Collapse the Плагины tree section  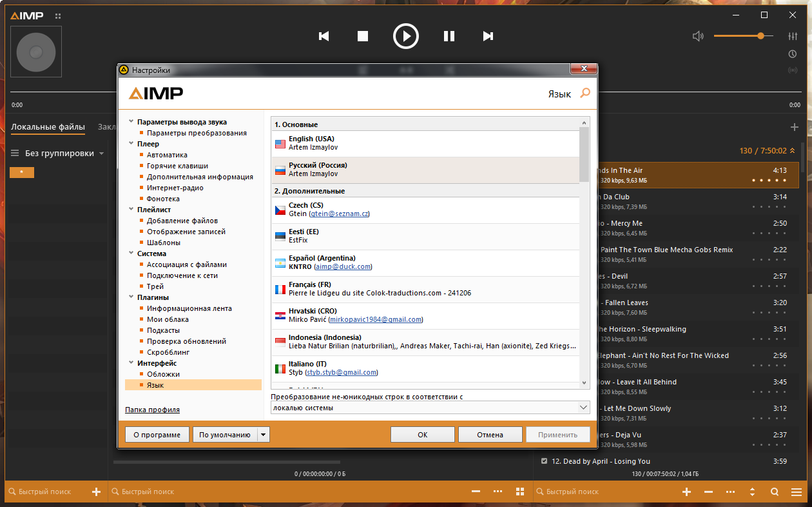pos(131,297)
